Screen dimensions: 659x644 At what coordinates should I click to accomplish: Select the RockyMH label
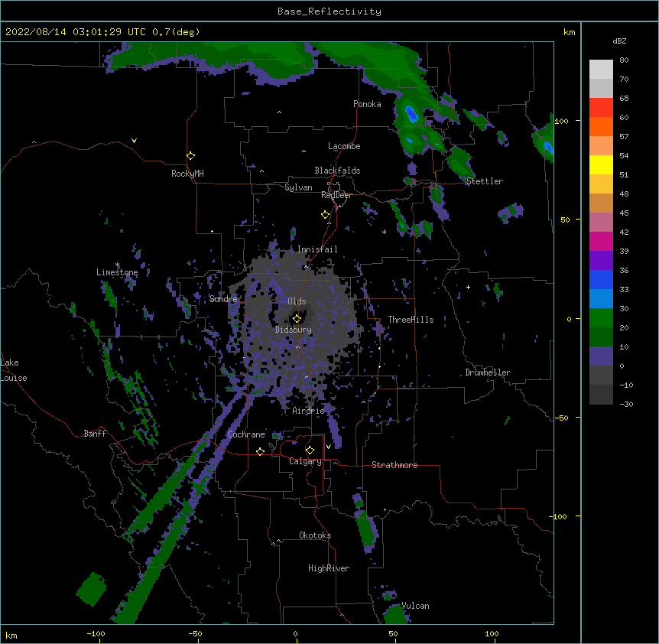[187, 174]
